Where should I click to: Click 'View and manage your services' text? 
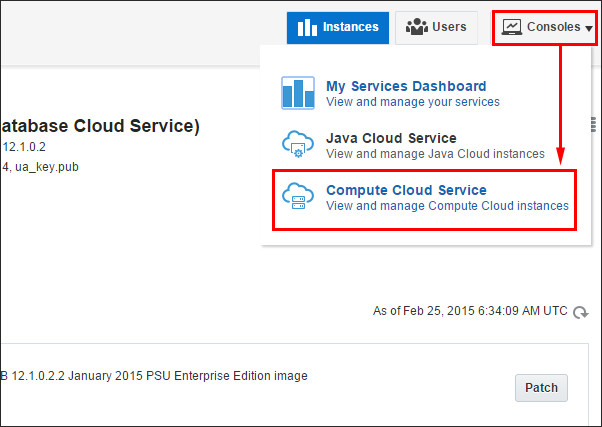tap(413, 102)
